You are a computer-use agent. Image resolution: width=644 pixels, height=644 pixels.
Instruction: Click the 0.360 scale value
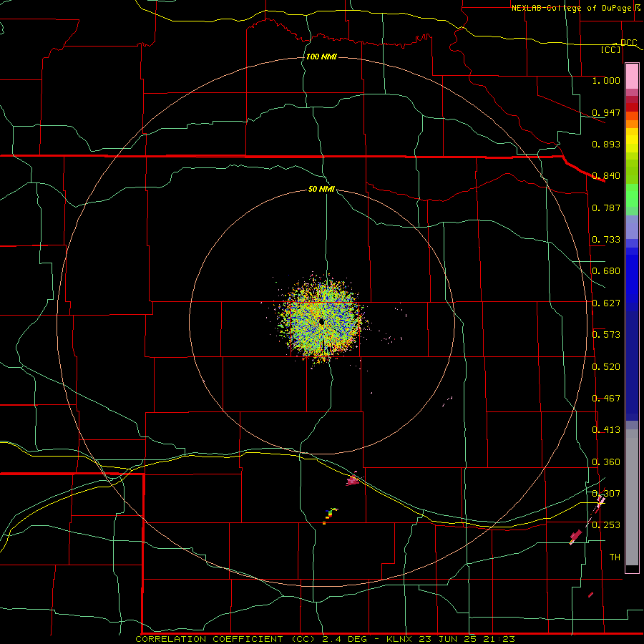[606, 462]
